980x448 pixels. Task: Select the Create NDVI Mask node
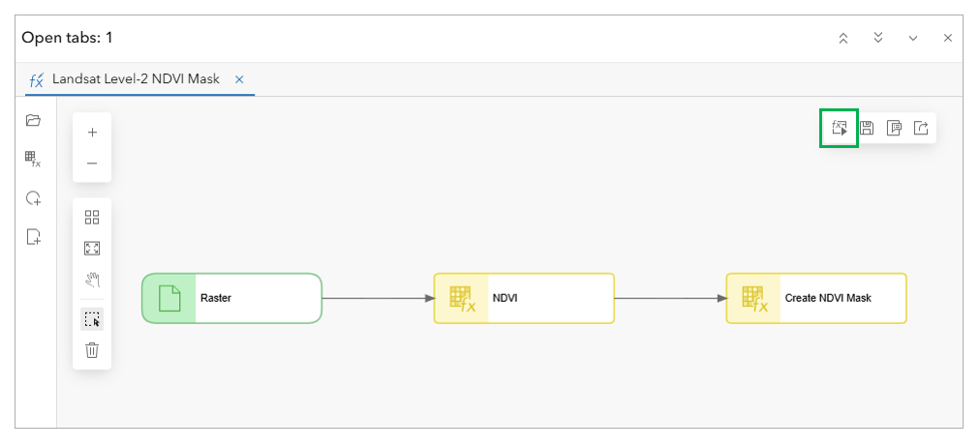(x=816, y=298)
